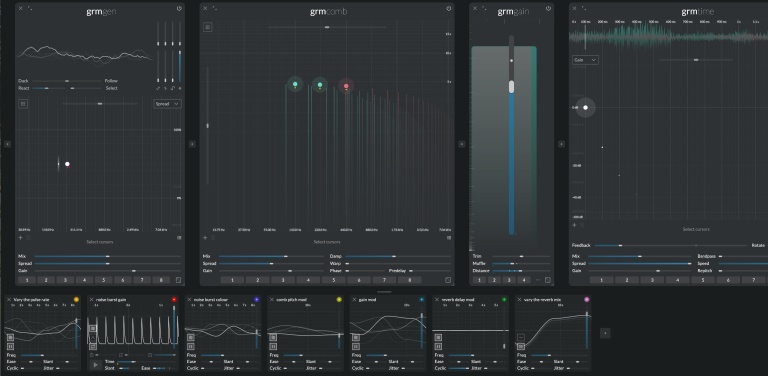768x376 pixels.
Task: Click the Mix slider in grm gen
Action: (x=107, y=256)
